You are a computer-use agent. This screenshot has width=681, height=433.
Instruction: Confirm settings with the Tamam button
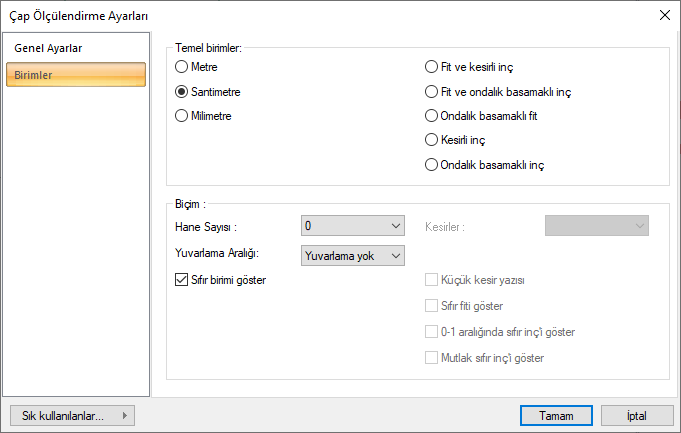click(x=555, y=415)
